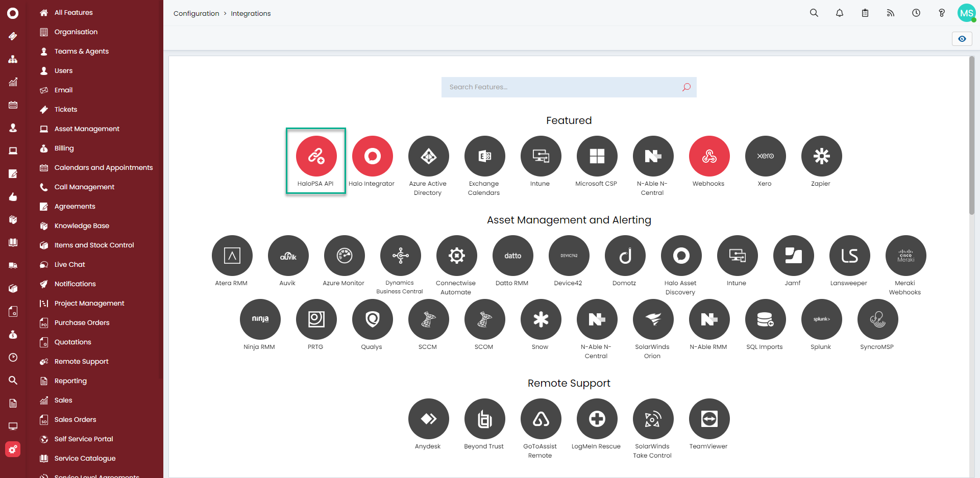This screenshot has height=478, width=980.
Task: Open the TeamViewer integration
Action: (709, 419)
